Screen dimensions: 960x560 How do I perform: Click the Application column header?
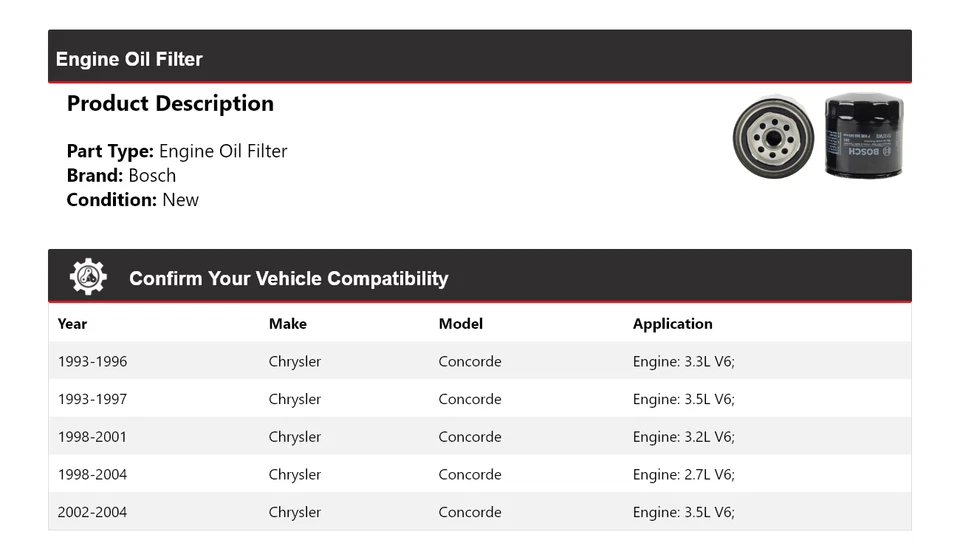coord(673,324)
